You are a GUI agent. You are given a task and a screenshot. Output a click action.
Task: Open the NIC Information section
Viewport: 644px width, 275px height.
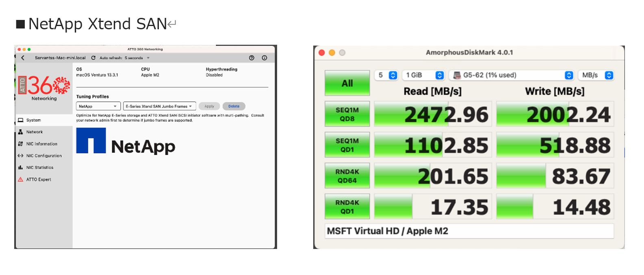coord(44,144)
